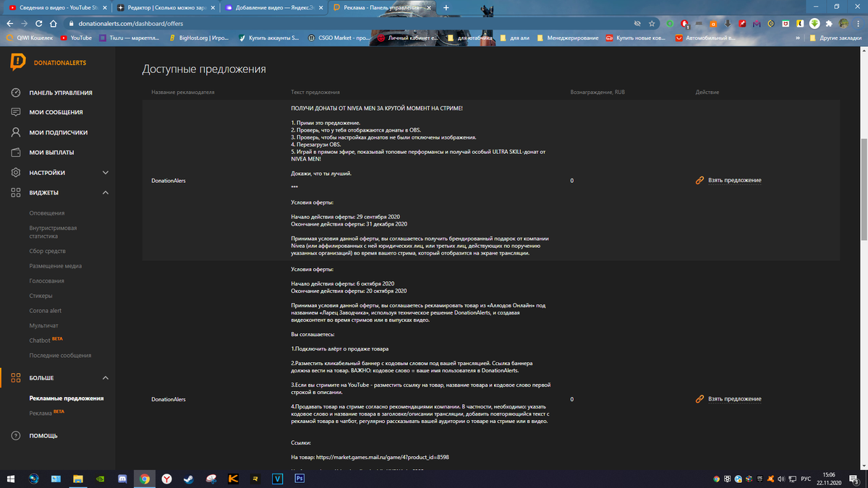868x488 pixels.
Task: Select Рекламные предложения in sidebar
Action: tap(67, 398)
